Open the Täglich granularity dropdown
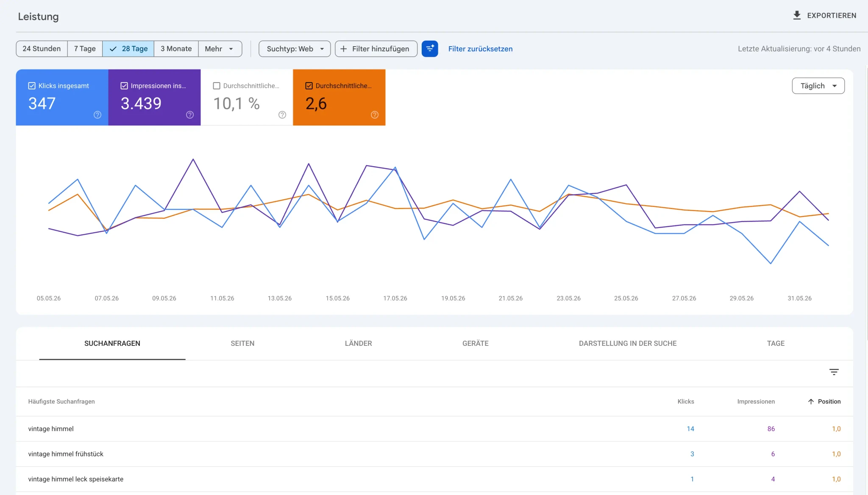The image size is (868, 495). coord(818,86)
